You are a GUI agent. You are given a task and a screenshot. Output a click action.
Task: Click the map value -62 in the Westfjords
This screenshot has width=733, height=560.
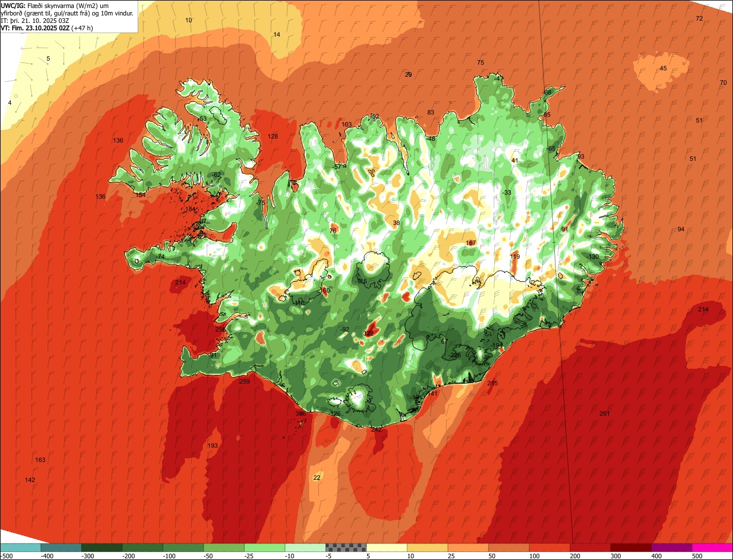[216, 175]
